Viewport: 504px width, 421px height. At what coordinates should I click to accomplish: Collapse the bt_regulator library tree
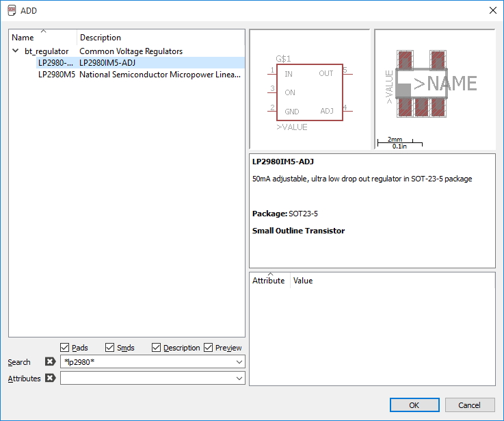(15, 51)
